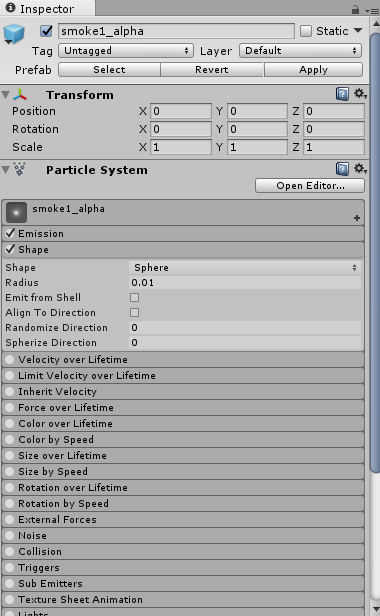Screen dimensions: 380x616
Task: Open the Transform help reference icon
Action: (342, 94)
